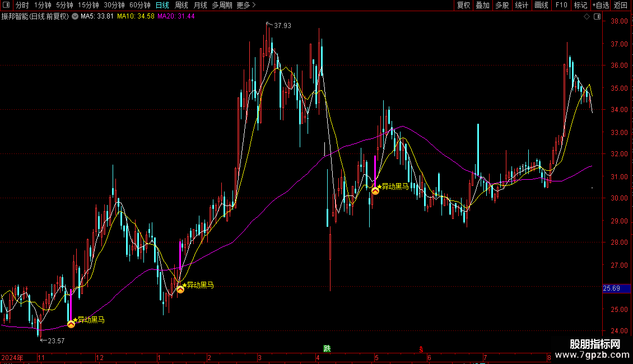633x364 pixels.
Task: Click the highlighted 25.69 price tag
Action: pyautogui.click(x=616, y=288)
